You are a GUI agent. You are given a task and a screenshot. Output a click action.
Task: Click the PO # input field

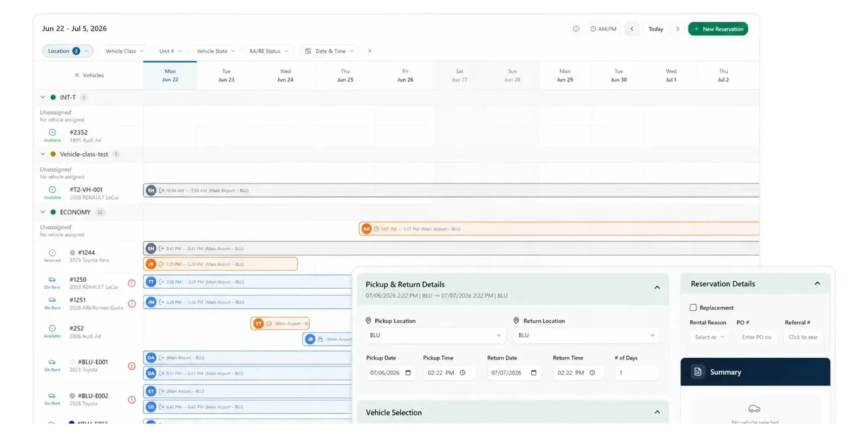click(x=757, y=337)
